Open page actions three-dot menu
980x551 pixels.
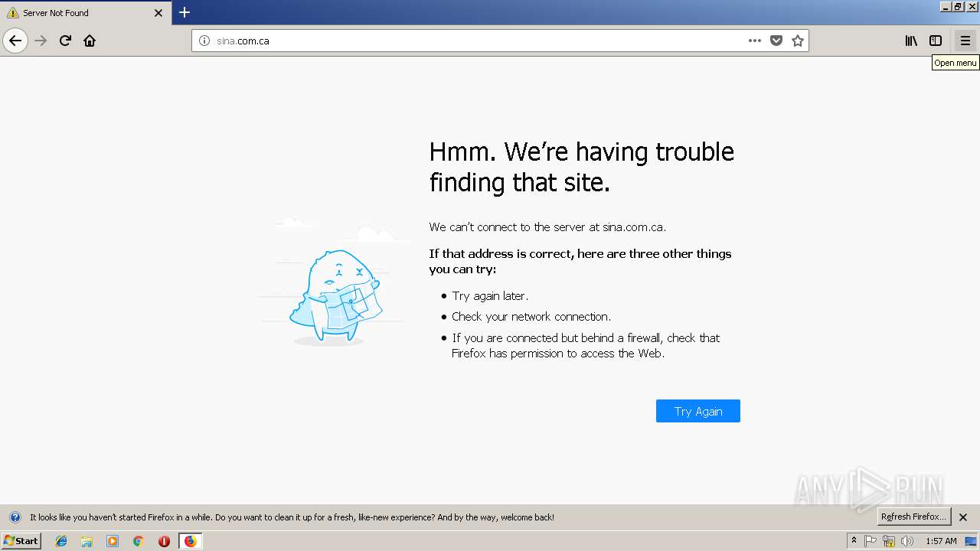pos(755,41)
